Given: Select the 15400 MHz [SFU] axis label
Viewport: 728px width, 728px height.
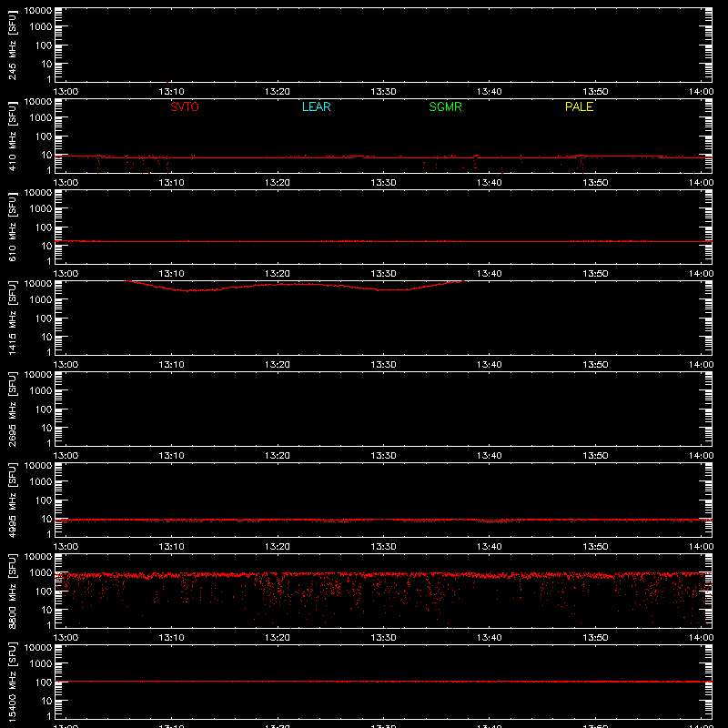Looking at the screenshot, I should (x=13, y=682).
